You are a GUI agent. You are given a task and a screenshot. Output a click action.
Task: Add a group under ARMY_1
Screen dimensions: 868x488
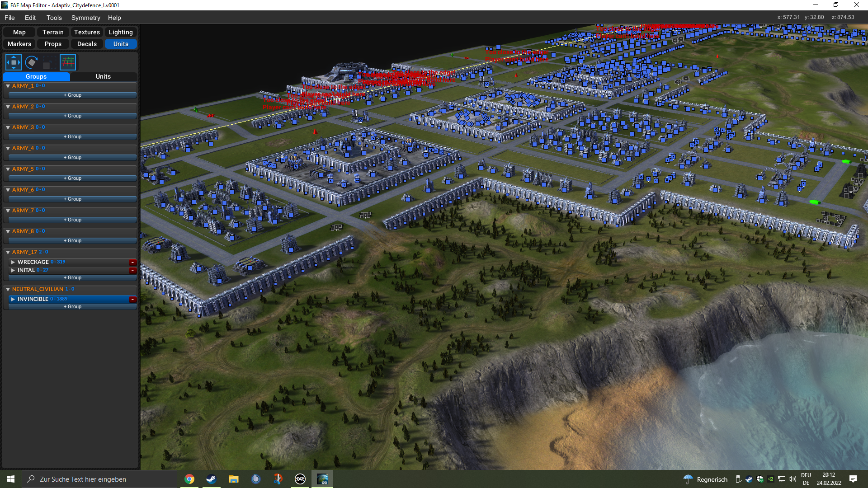pyautogui.click(x=73, y=95)
